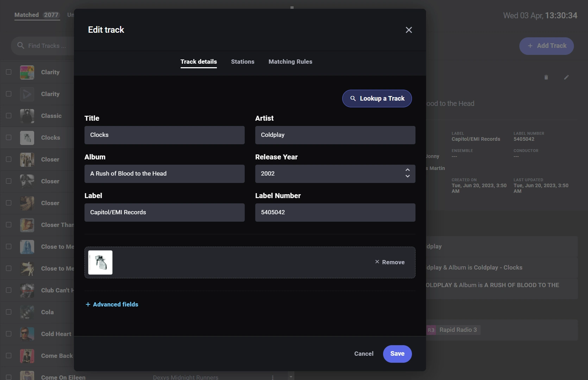Check the box beside Cold Heart
The image size is (588, 380).
pyautogui.click(x=9, y=334)
